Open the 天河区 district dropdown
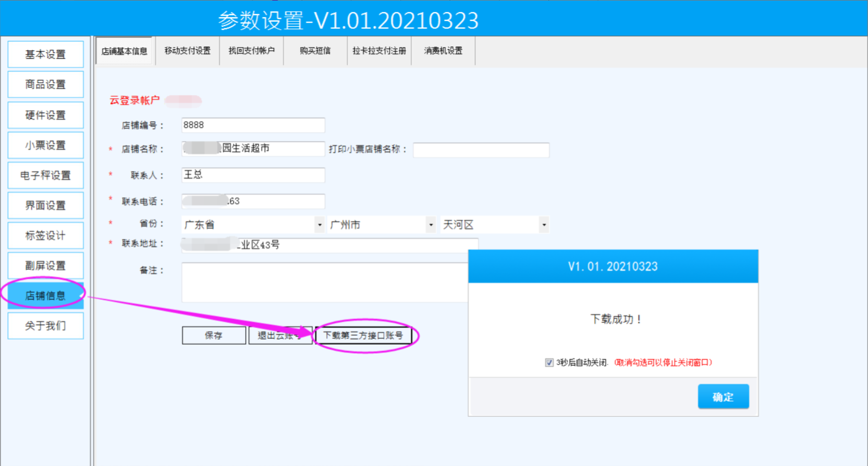The width and height of the screenshot is (868, 466). pos(495,225)
